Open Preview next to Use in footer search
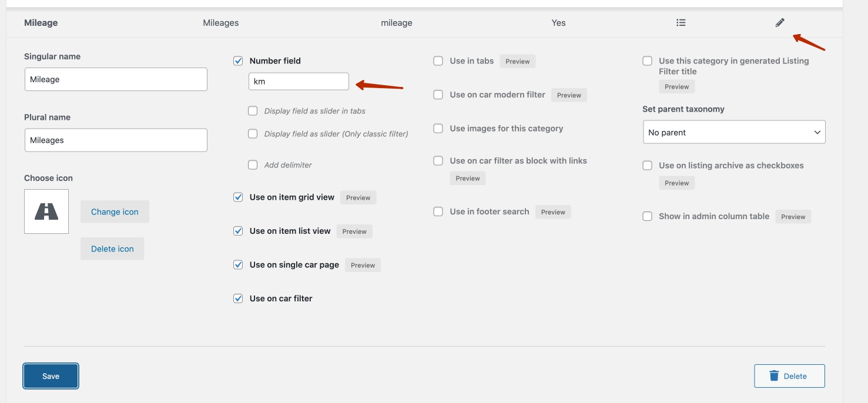The image size is (868, 403). coord(552,212)
